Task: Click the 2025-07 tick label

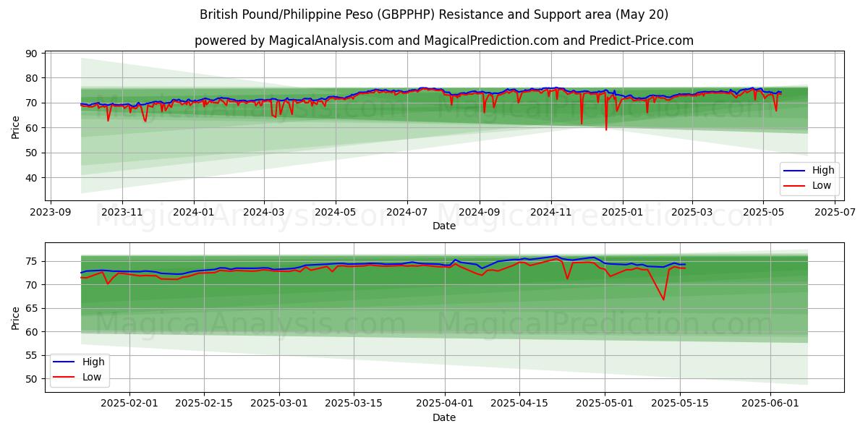Action: pyautogui.click(x=835, y=212)
